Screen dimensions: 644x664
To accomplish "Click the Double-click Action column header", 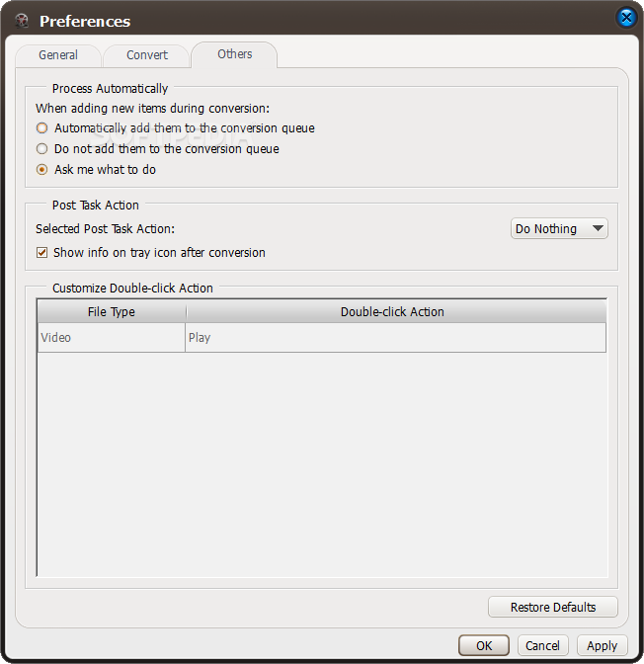I will (396, 311).
